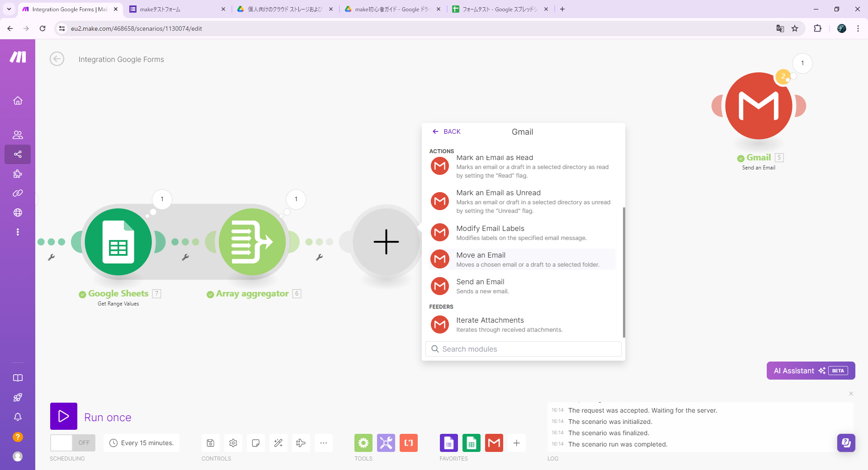Open the More vertical dots in sidebar
Screen dimensions: 868x470
pyautogui.click(x=18, y=232)
